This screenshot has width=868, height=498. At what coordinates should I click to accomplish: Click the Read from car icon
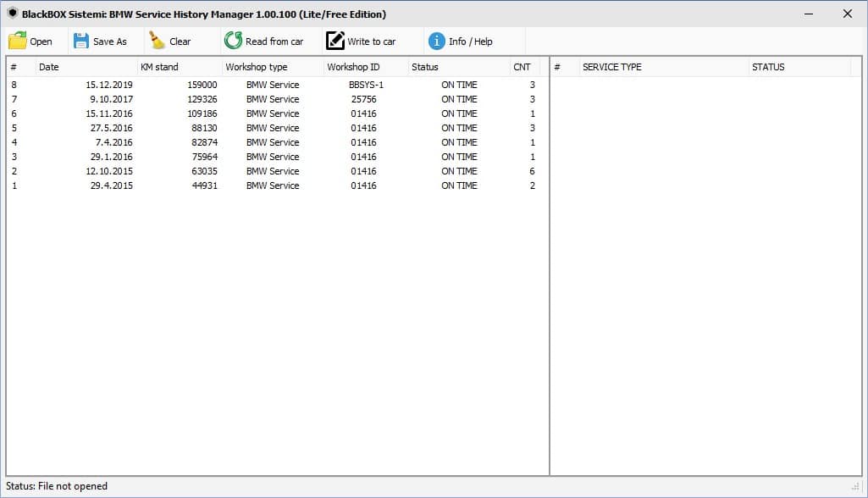pos(233,41)
